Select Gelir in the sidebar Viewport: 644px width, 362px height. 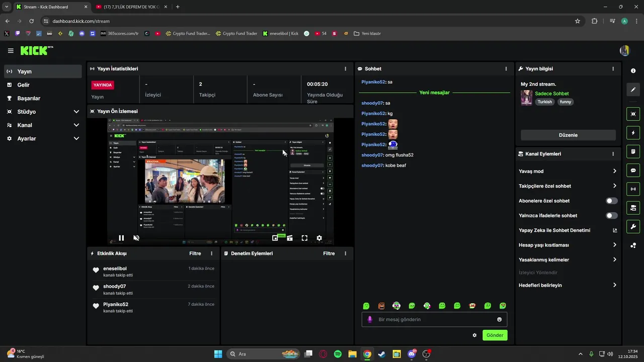[x=43, y=85]
